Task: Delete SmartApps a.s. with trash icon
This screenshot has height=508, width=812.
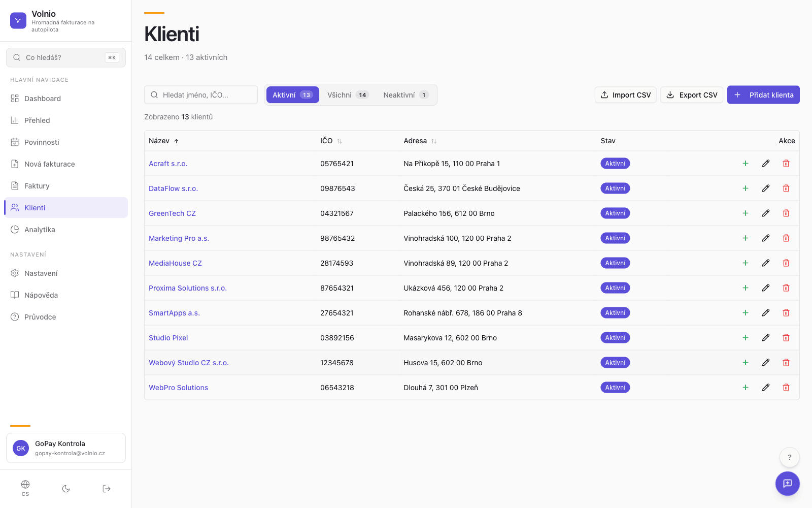Action: [786, 313]
